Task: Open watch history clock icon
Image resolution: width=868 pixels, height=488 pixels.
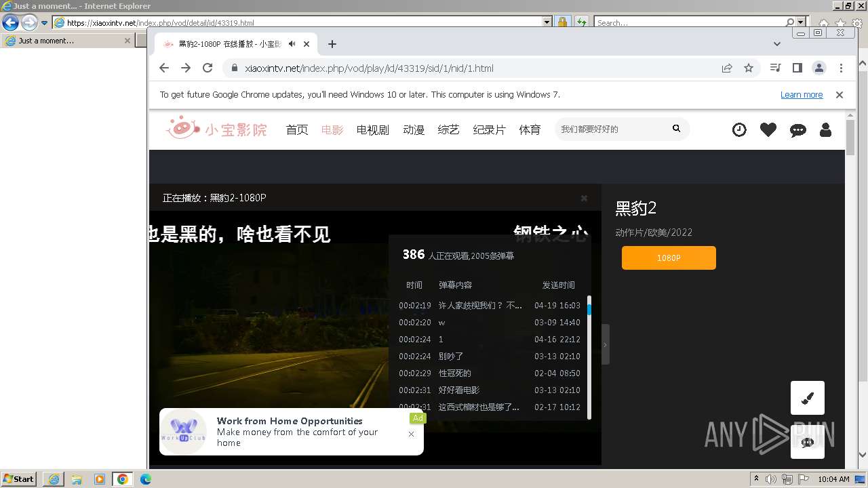Action: click(739, 129)
